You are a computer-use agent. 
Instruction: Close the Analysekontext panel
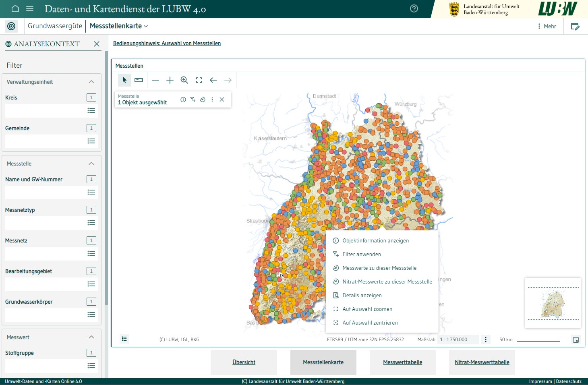pos(97,44)
